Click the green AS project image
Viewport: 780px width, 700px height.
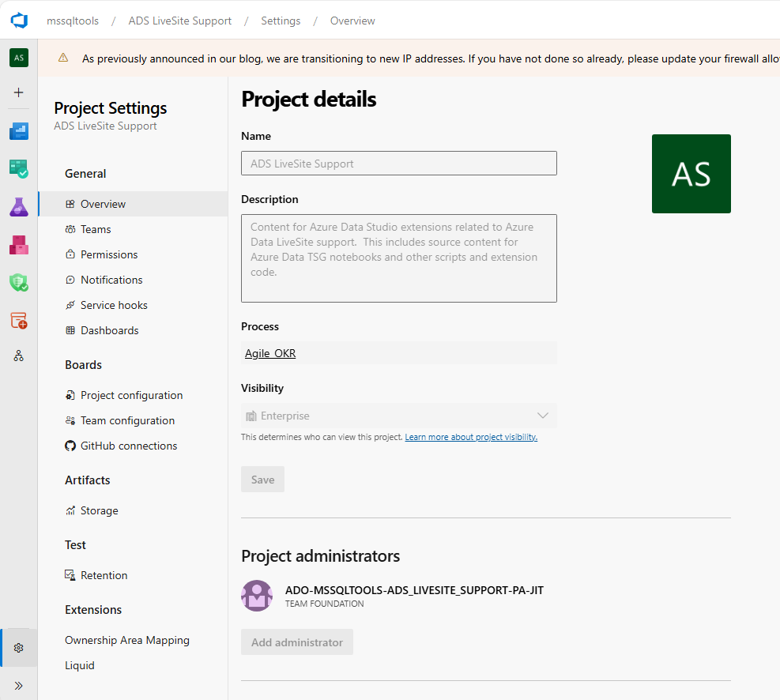(x=691, y=173)
